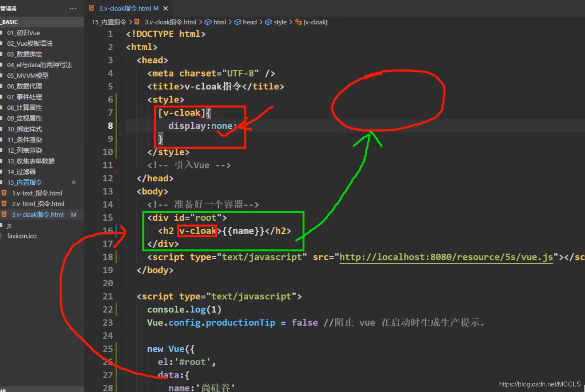Image resolution: width=585 pixels, height=392 pixels.
Task: Open file 1.v-text_指令.html
Action: click(37, 193)
